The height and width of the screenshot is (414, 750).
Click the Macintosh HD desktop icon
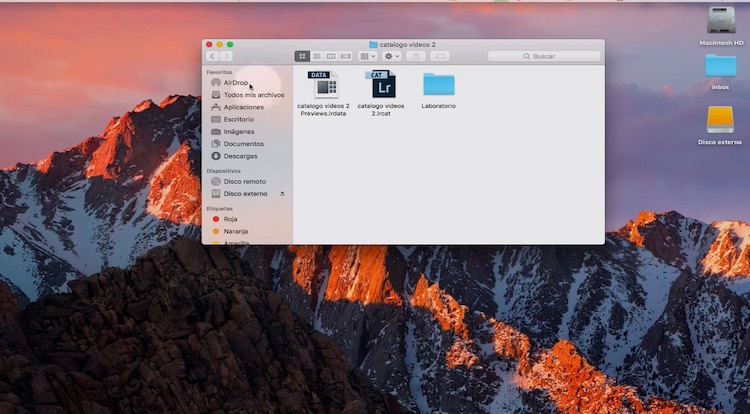click(721, 20)
